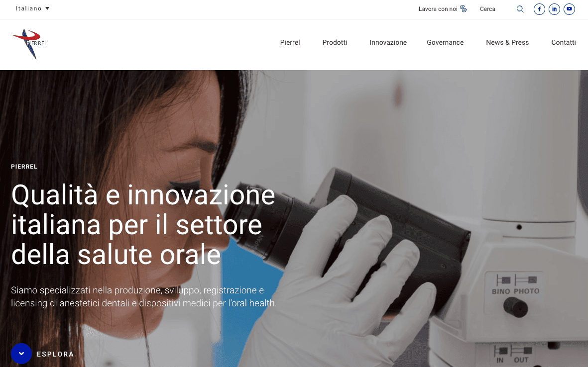
Task: Follow the Lavora con noi link
Action: coord(438,9)
